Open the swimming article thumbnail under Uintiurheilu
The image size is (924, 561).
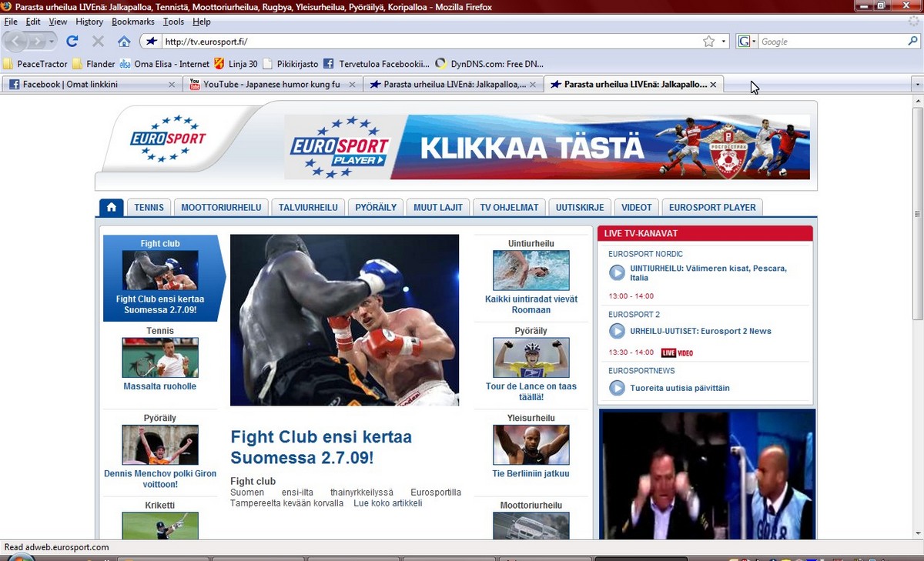pos(531,270)
